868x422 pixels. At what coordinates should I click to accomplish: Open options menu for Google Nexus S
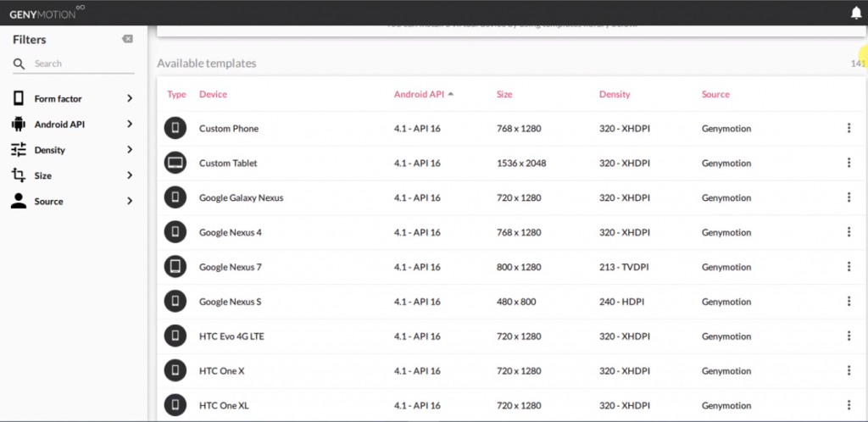click(849, 302)
